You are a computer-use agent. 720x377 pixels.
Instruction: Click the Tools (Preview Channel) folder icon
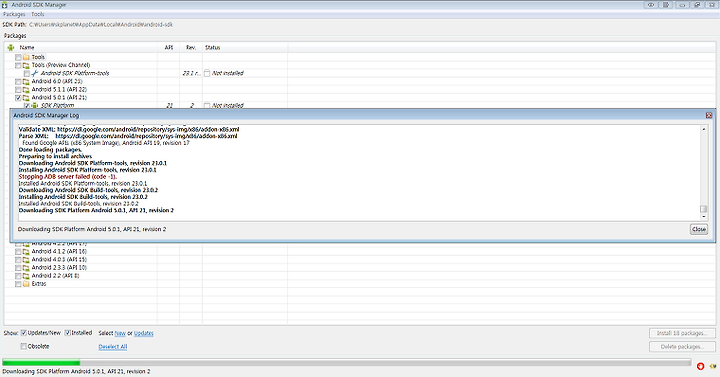26,65
